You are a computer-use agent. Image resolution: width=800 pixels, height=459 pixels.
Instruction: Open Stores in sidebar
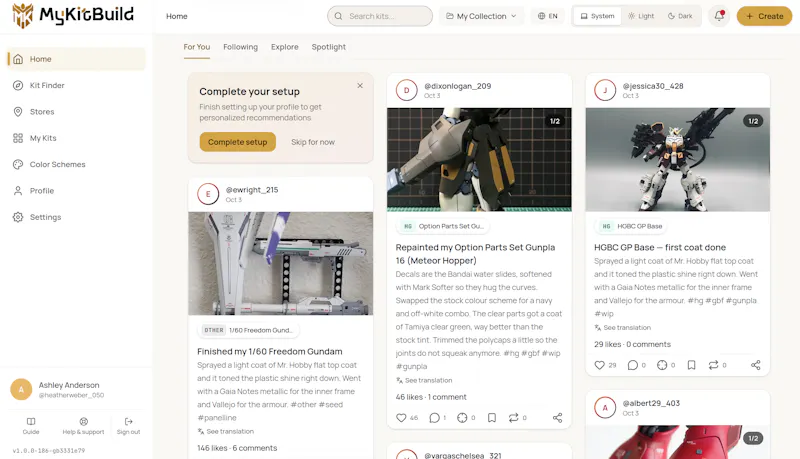76,112
